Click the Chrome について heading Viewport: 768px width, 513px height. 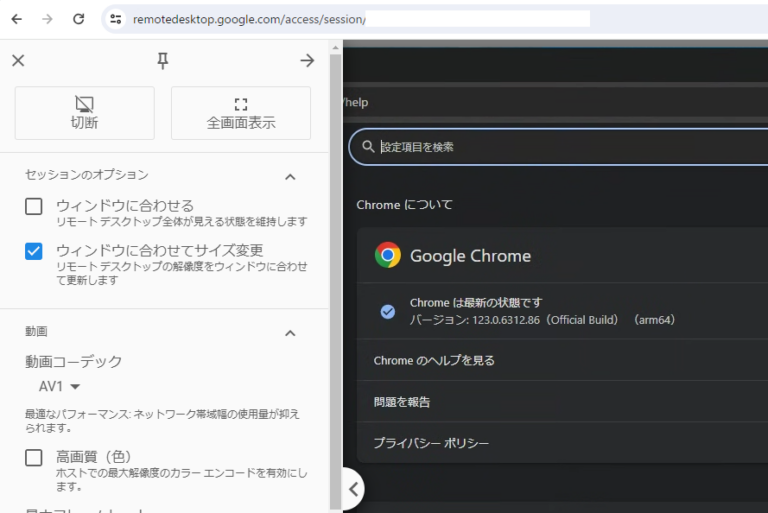tap(404, 205)
